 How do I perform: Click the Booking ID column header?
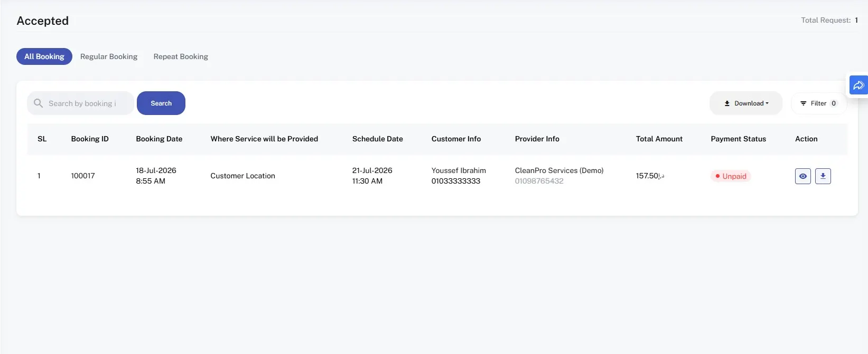[x=90, y=139]
